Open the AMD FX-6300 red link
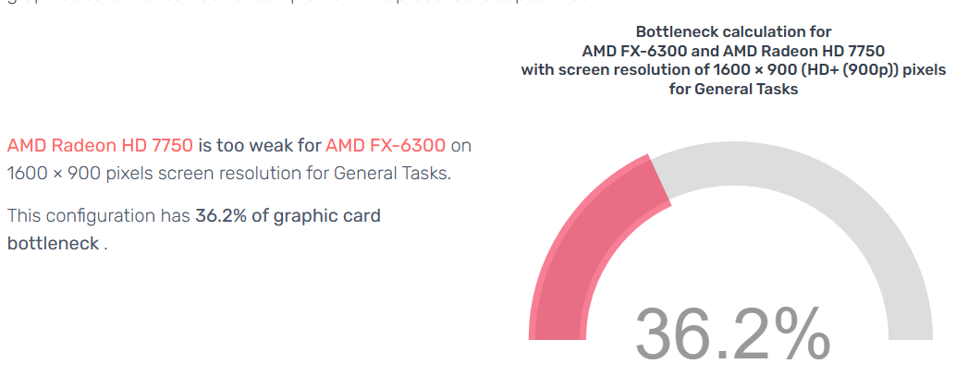Image resolution: width=980 pixels, height=376 pixels. point(386,146)
